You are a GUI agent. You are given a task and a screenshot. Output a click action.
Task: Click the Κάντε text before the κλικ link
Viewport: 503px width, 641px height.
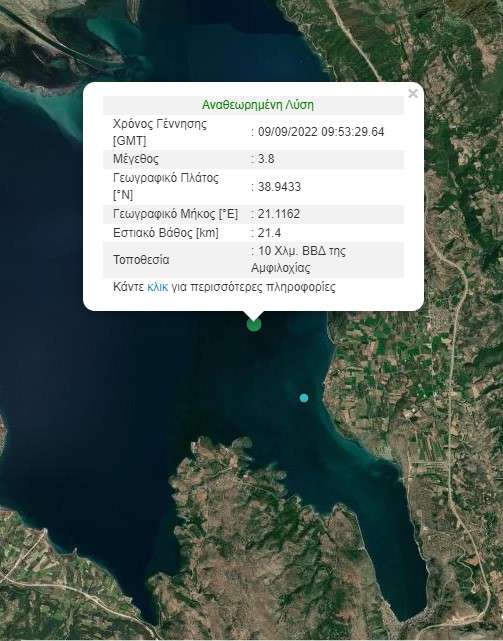(x=128, y=287)
